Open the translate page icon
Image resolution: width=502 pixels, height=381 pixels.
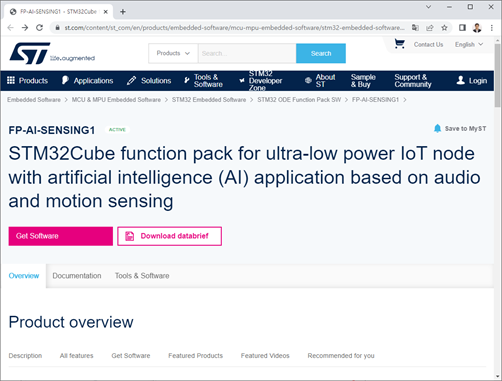[x=415, y=28]
